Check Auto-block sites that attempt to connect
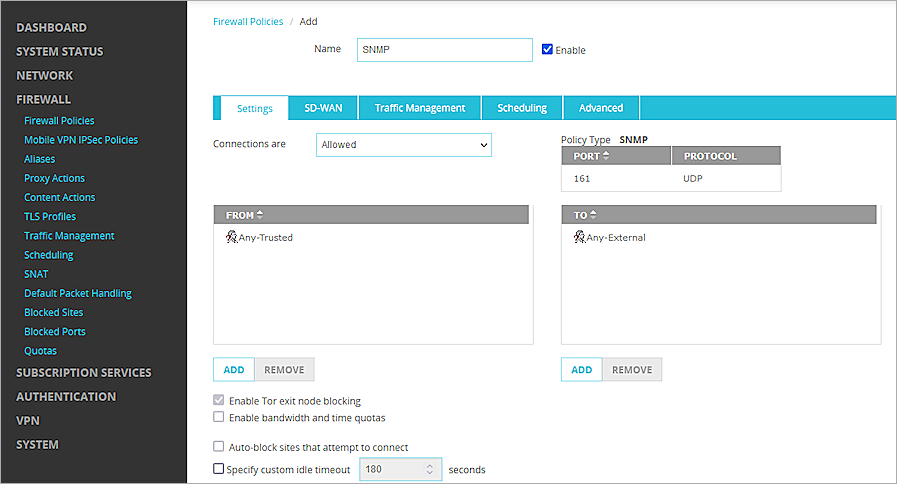This screenshot has height=484, width=897. point(219,446)
